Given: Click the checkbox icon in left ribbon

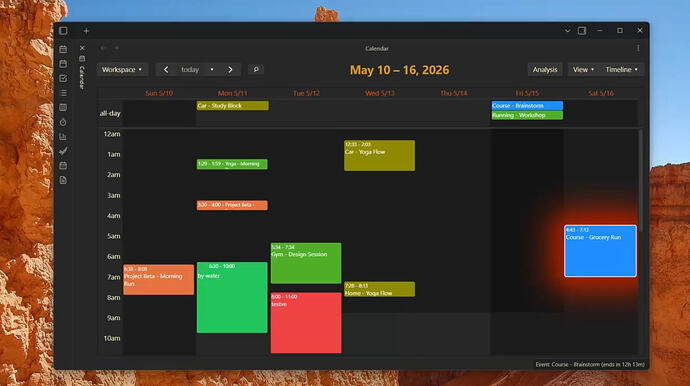Looking at the screenshot, I should pyautogui.click(x=63, y=78).
